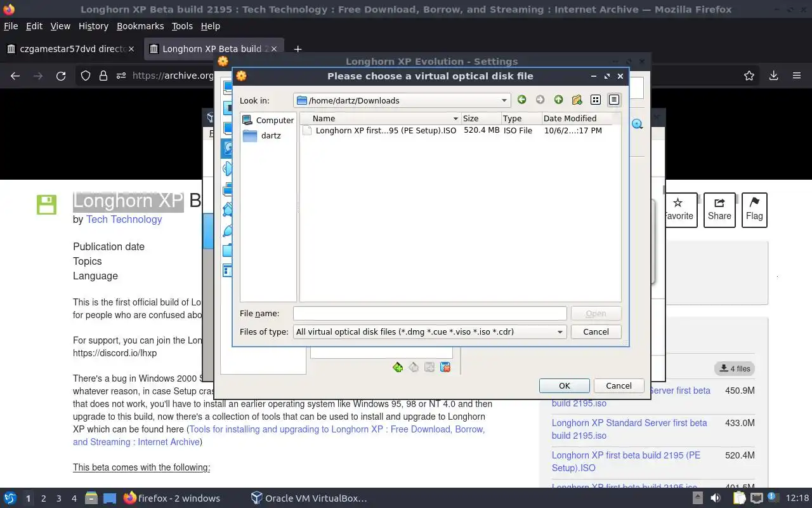Open Firefox Edit menu
The width and height of the screenshot is (812, 508).
click(x=34, y=26)
